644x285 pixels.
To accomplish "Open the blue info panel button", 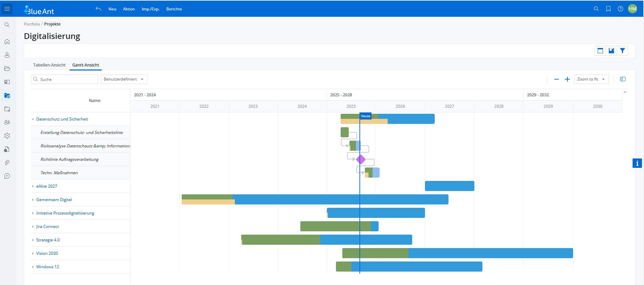I will click(x=637, y=163).
